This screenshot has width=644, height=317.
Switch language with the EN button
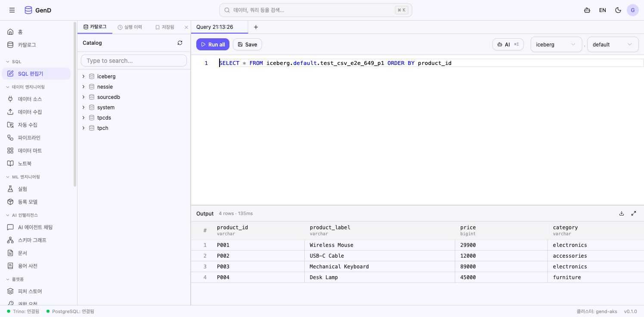click(602, 10)
